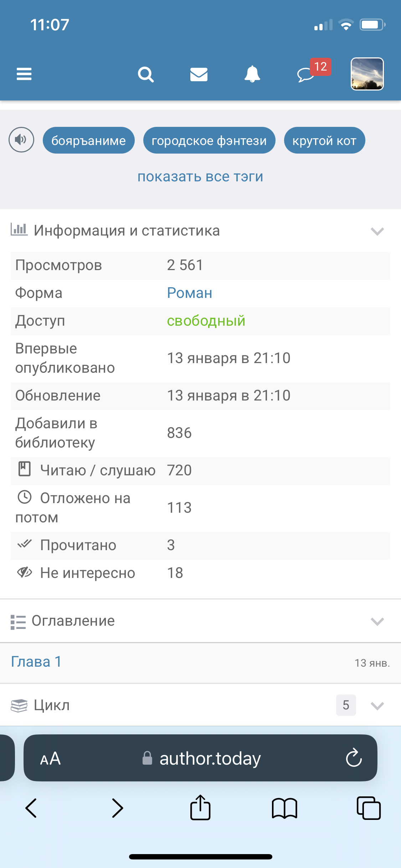Select the городское фэнтези tag

(x=209, y=140)
